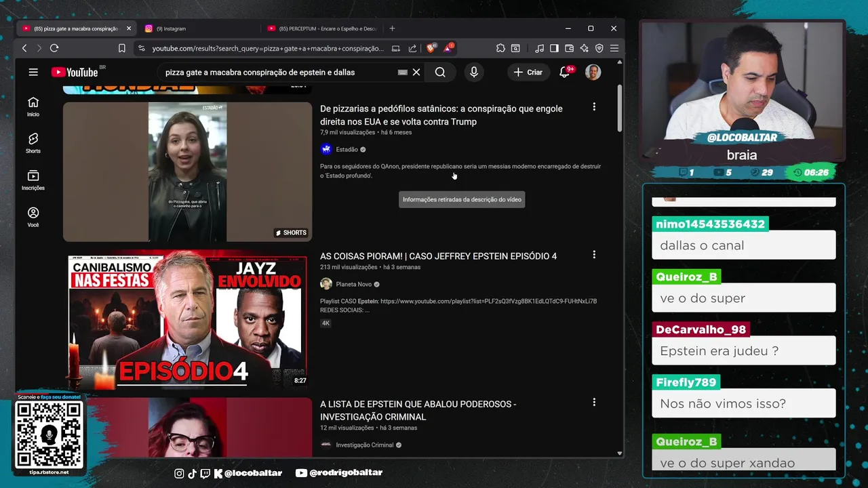The height and width of the screenshot is (488, 868).
Task: Close the pizza gate tab
Action: pyautogui.click(x=129, y=28)
